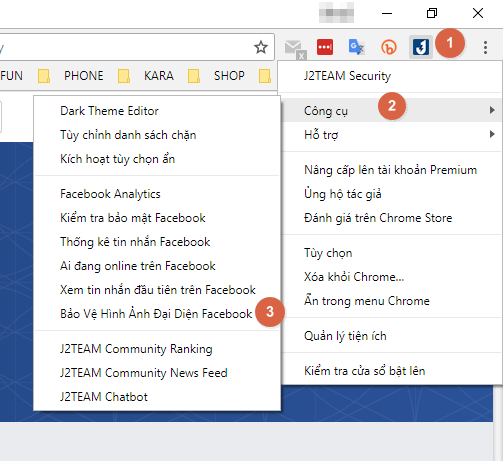Minimize the Chrome window
Viewport: 503px width, 461px height.
pyautogui.click(x=387, y=13)
